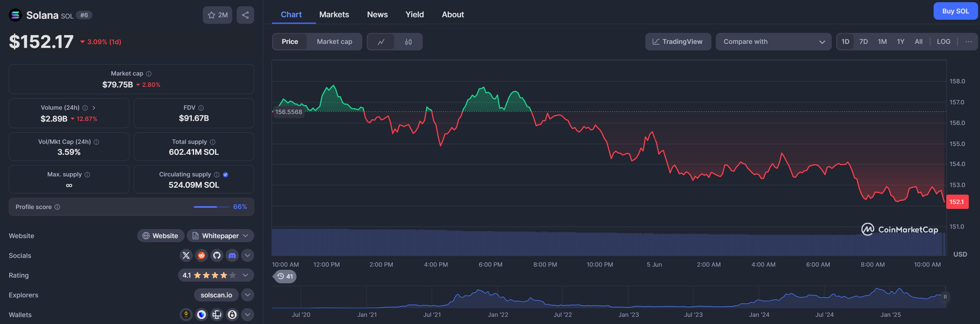Open the Discord social icon
The image size is (980, 324).
[x=233, y=256]
